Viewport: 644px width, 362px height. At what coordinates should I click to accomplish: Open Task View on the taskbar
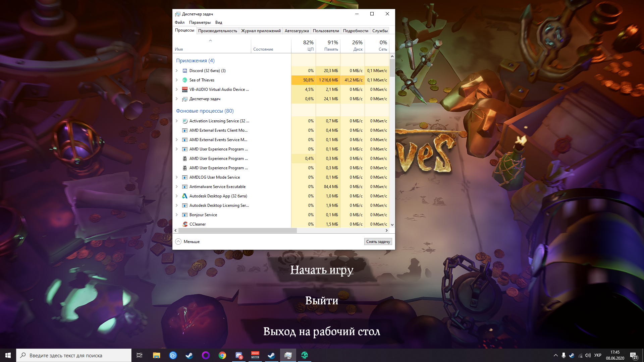140,355
